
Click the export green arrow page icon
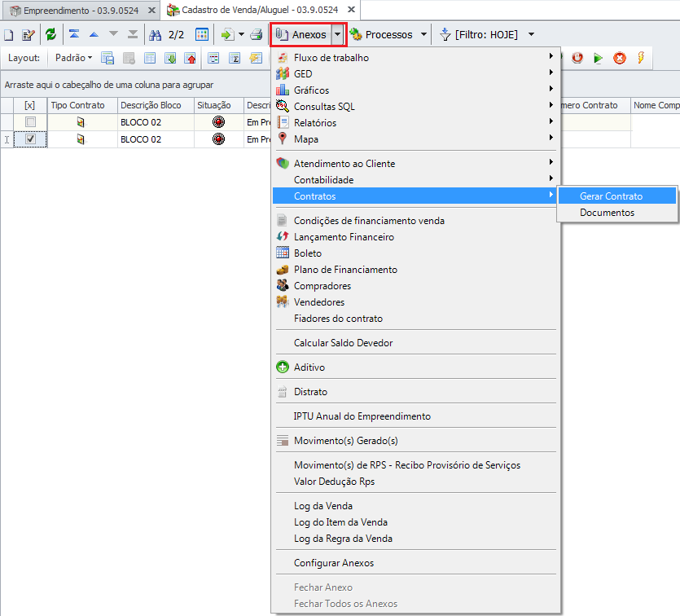click(x=227, y=34)
